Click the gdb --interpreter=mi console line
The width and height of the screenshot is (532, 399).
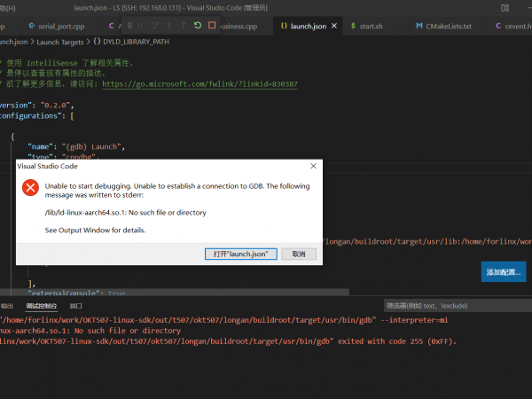click(224, 320)
